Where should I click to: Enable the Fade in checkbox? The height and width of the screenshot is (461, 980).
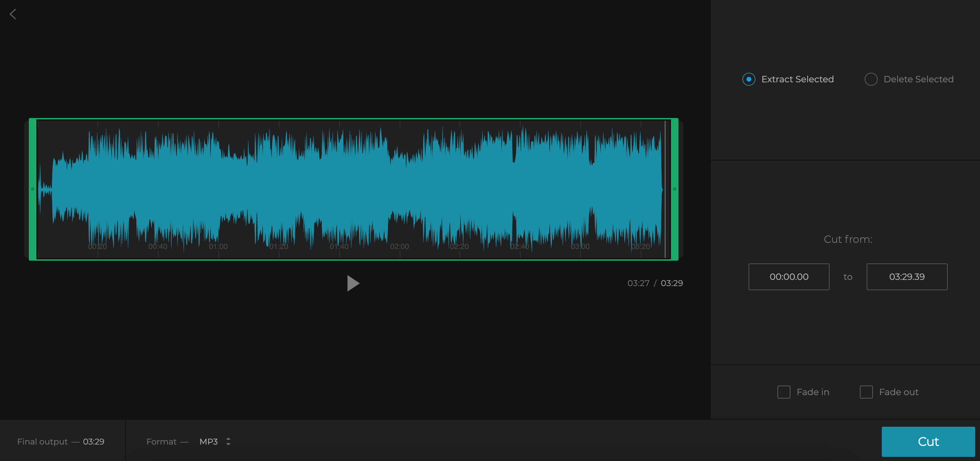(x=784, y=392)
